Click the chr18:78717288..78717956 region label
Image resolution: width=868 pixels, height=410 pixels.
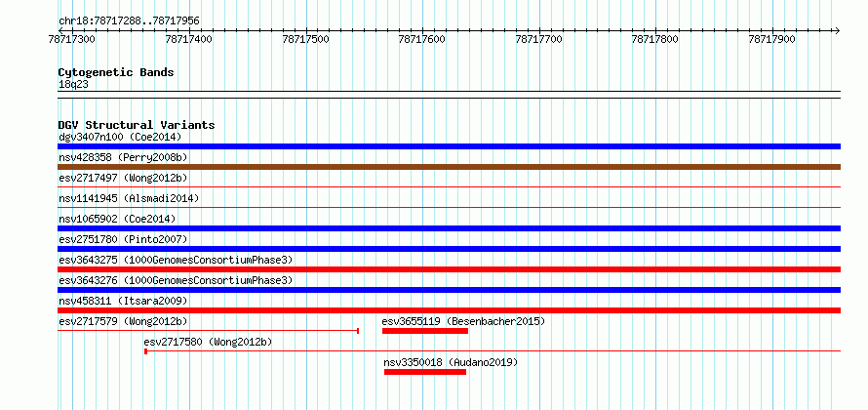pos(129,21)
